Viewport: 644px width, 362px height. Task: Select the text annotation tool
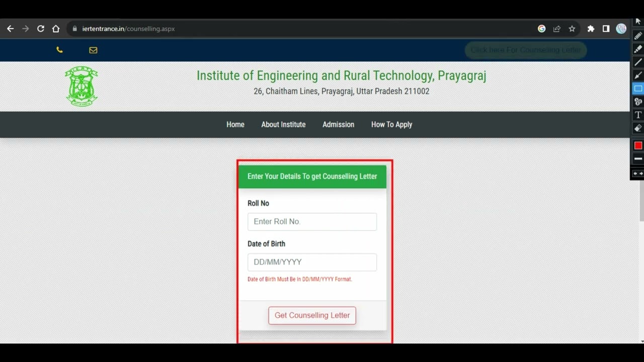click(638, 115)
